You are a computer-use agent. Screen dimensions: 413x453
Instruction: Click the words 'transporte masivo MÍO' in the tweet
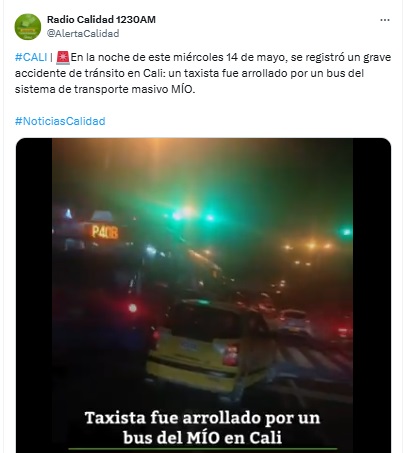tap(134, 89)
